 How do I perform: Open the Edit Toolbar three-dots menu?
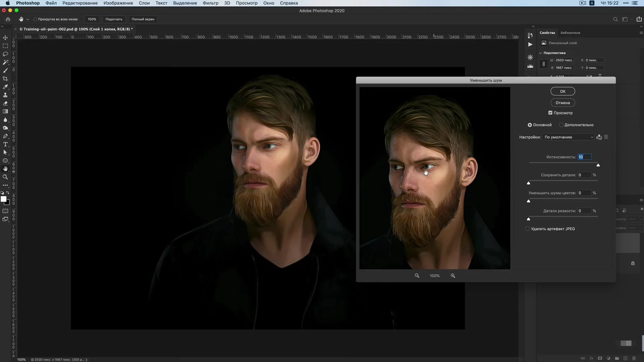pyautogui.click(x=5, y=185)
